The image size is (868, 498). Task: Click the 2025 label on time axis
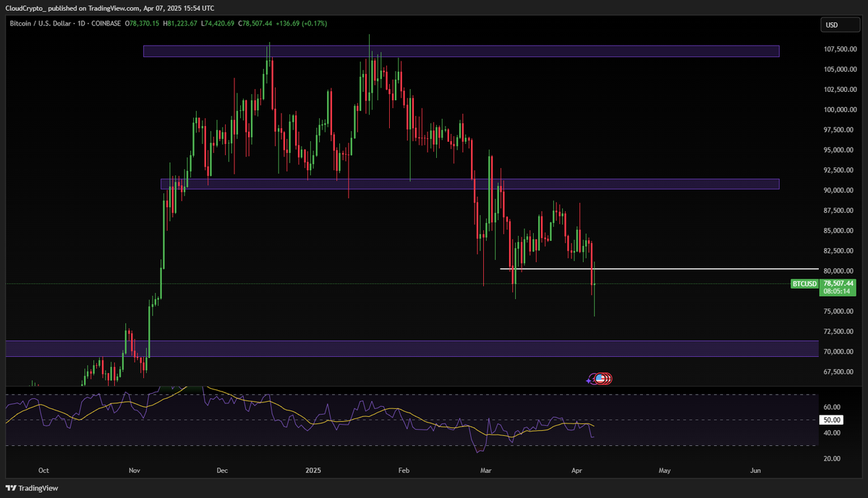tap(313, 470)
